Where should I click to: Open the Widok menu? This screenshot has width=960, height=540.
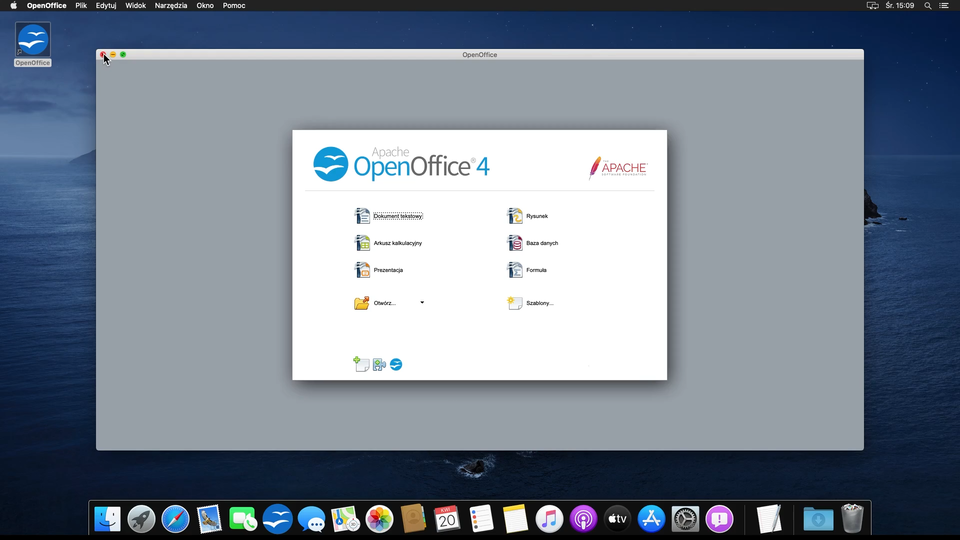135,6
